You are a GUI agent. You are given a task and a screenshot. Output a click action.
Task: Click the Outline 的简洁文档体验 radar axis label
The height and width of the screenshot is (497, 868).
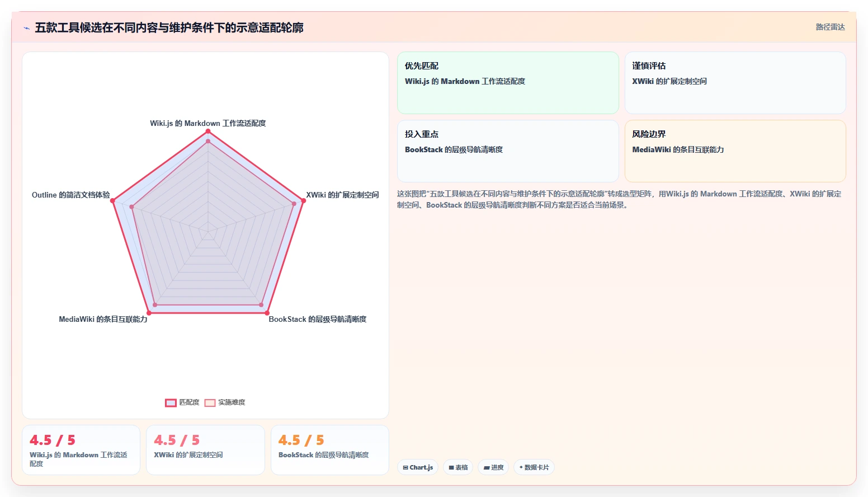tap(71, 195)
